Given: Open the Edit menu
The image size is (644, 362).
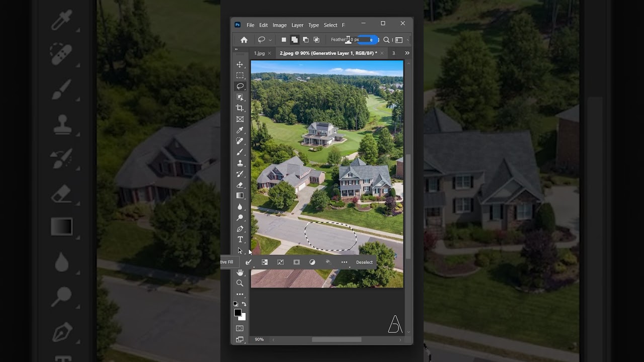Looking at the screenshot, I should (x=264, y=25).
